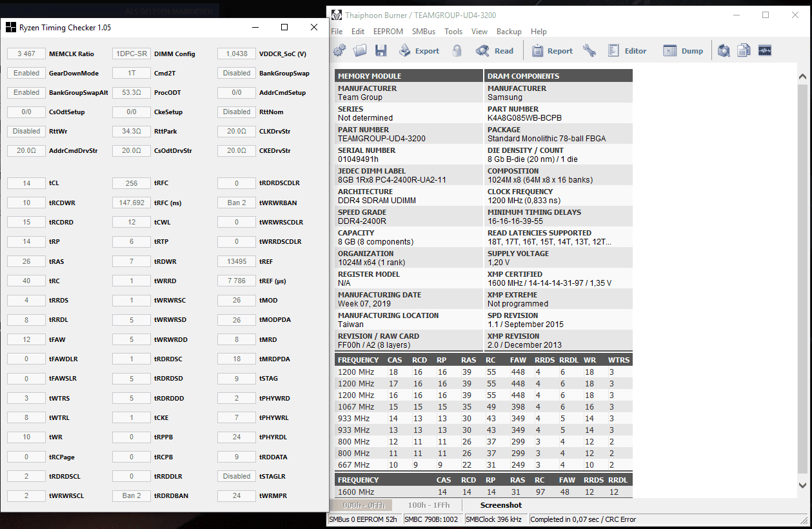Click the tSTAGLR Disabled field

[237, 476]
